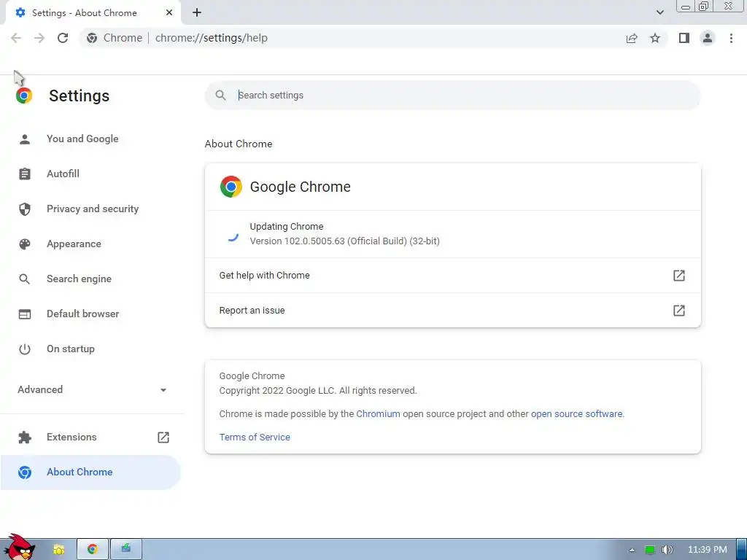Focus the Search settings field
Viewport: 747px width, 560px height.
452,96
